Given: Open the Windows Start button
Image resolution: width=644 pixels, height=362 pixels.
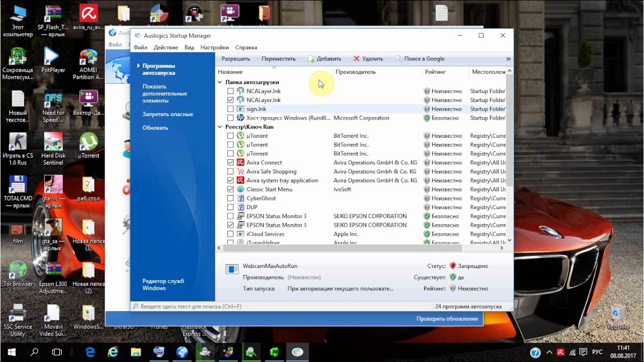Looking at the screenshot, I should [x=11, y=352].
